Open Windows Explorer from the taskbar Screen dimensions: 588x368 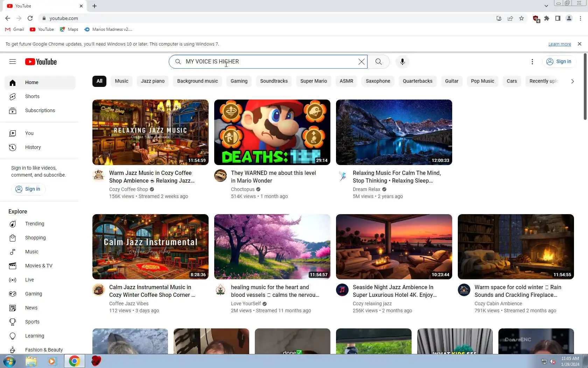point(31,361)
